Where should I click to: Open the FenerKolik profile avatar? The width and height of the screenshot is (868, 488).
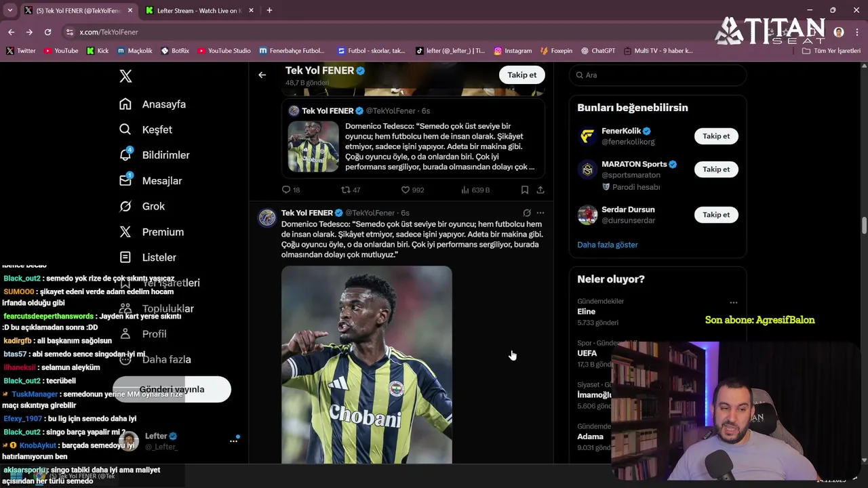587,136
